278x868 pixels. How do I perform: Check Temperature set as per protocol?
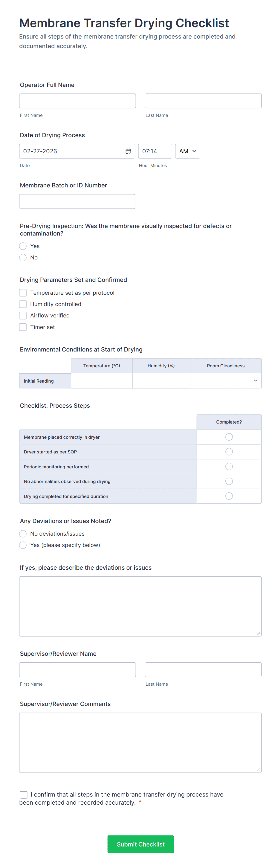point(23,293)
